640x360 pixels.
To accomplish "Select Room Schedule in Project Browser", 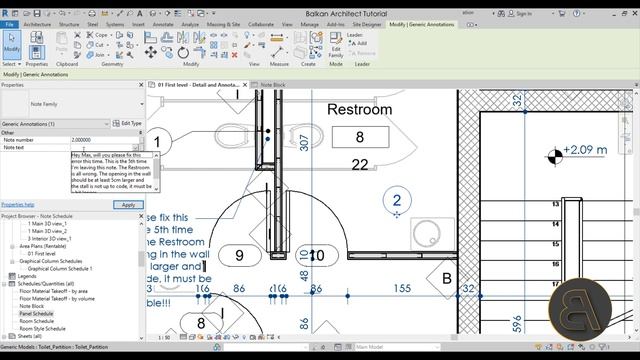I will point(37,321).
